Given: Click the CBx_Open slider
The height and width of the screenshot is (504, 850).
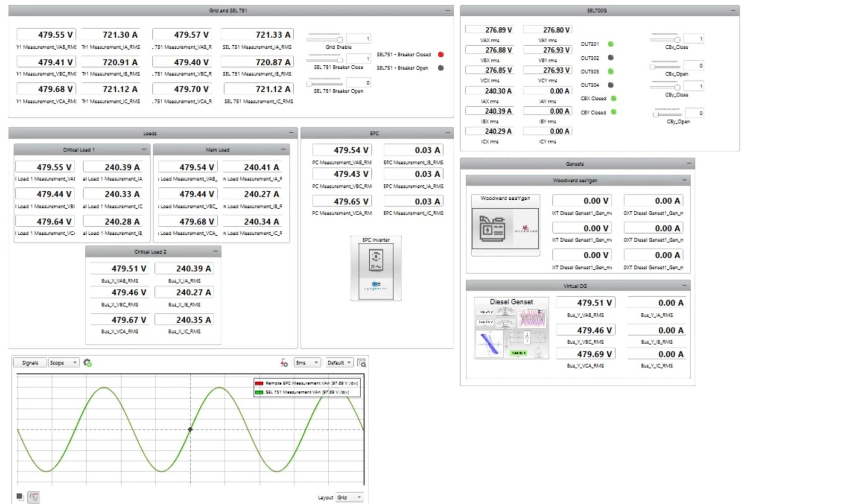Looking at the screenshot, I should click(666, 66).
